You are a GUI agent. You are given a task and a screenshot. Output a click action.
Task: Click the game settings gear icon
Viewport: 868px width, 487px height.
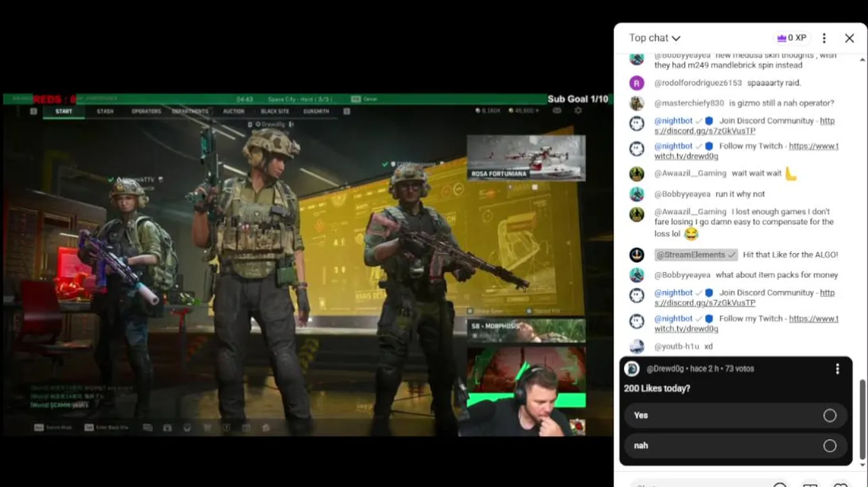577,110
